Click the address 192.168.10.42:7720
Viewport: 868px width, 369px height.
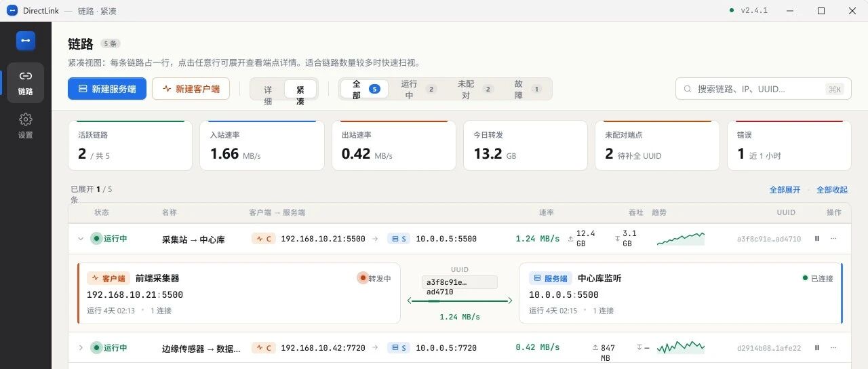(323, 348)
